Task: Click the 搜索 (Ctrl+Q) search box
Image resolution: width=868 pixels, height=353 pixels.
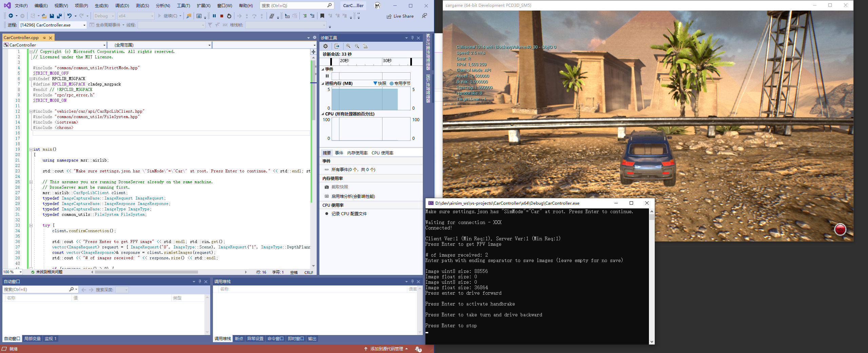Action: (x=294, y=5)
